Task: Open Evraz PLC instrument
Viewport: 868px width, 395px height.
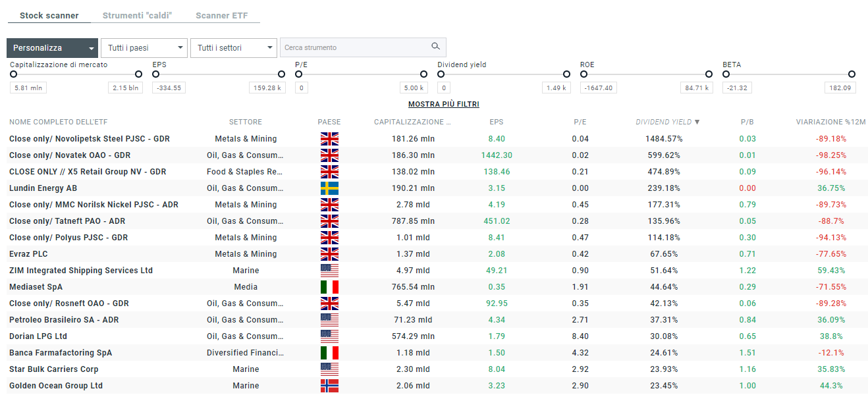Action: (28, 254)
